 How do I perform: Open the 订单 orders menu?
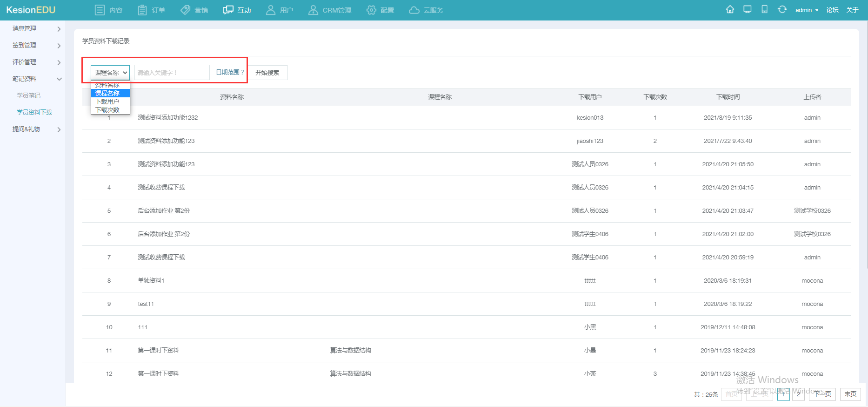click(x=152, y=10)
